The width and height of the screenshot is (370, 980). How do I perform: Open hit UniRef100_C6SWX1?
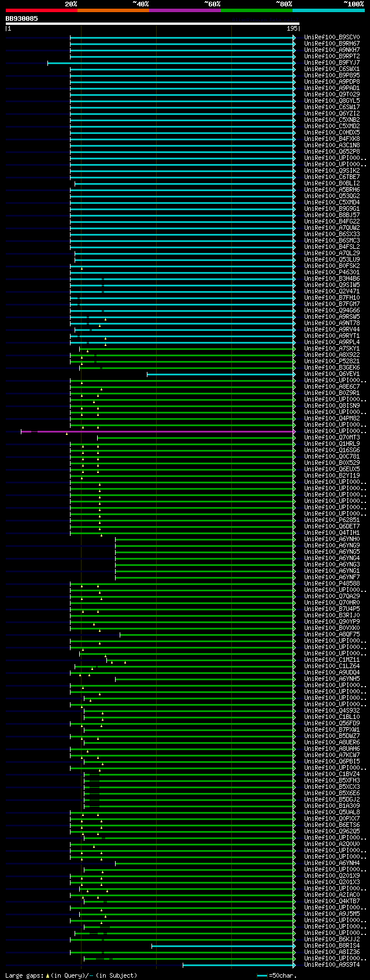(x=332, y=69)
